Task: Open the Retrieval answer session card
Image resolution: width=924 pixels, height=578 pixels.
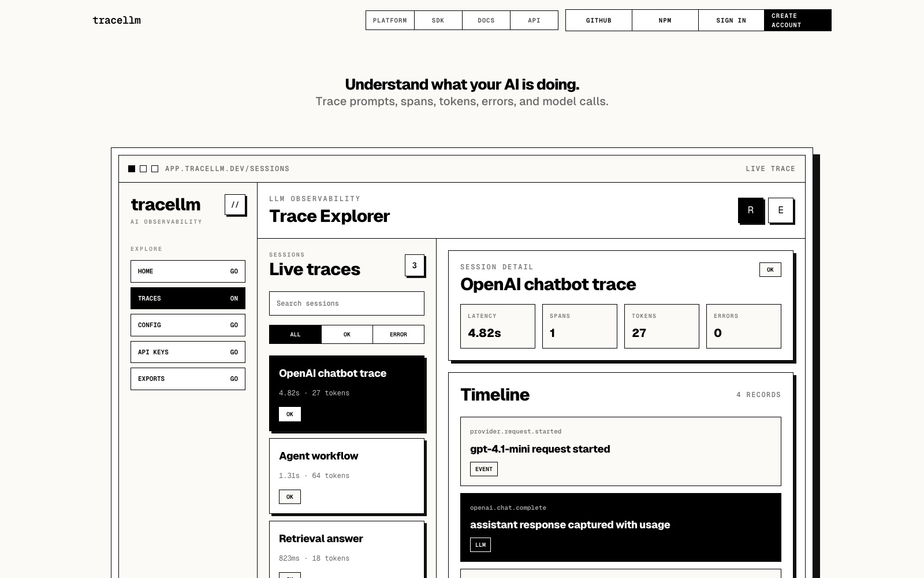Action: [x=346, y=549]
